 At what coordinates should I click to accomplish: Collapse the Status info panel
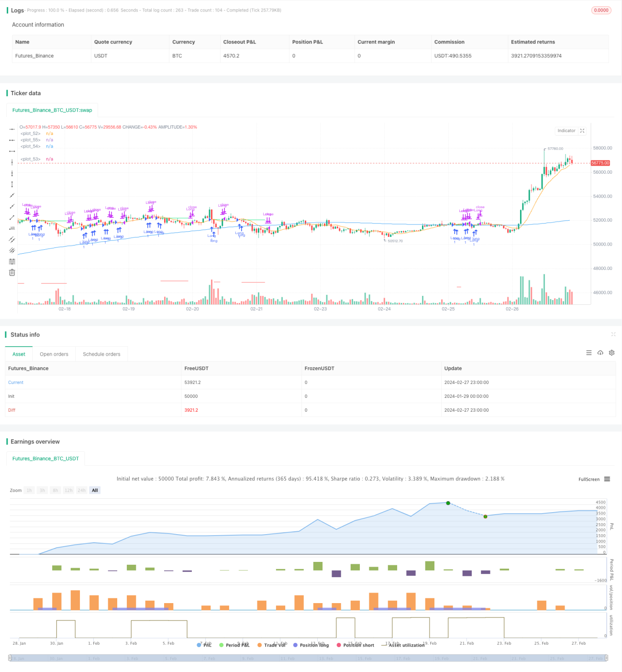pos(613,335)
